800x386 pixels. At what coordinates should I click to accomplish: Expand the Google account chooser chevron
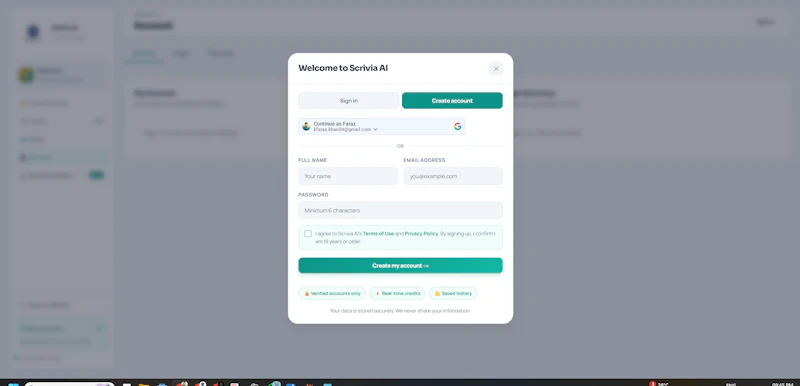tap(376, 130)
